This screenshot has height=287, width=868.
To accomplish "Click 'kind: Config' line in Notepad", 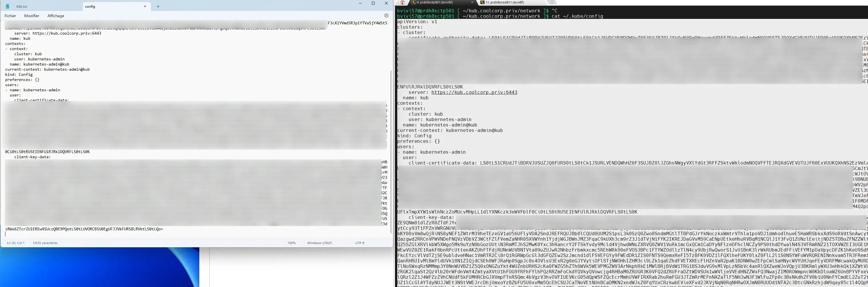I will 19,74.
